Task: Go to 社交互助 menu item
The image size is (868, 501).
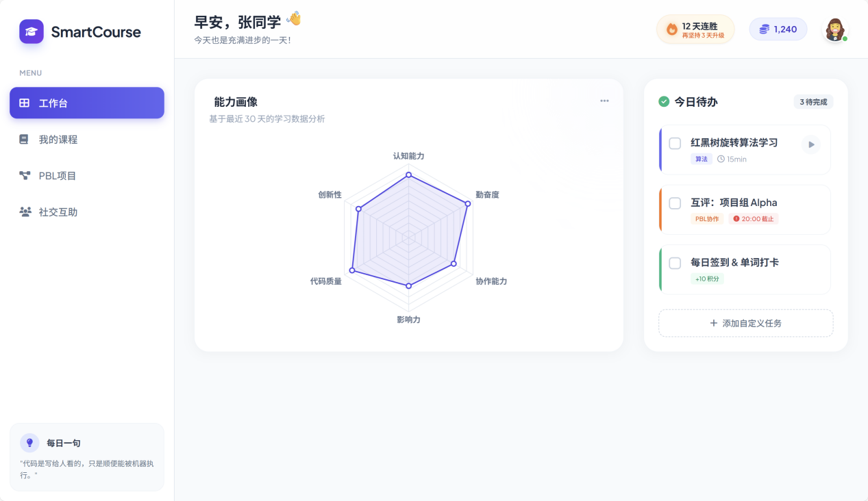Action: tap(58, 212)
